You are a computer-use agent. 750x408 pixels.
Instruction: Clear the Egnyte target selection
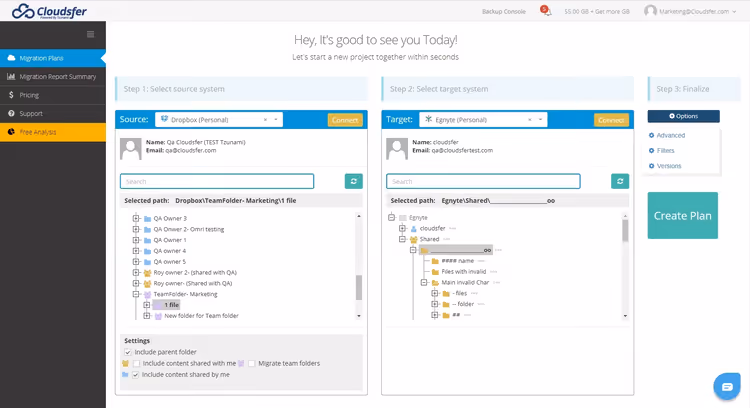tap(529, 120)
